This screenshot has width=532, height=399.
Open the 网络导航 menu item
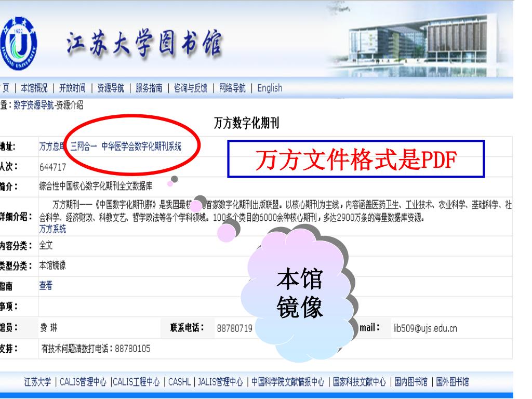coord(232,88)
